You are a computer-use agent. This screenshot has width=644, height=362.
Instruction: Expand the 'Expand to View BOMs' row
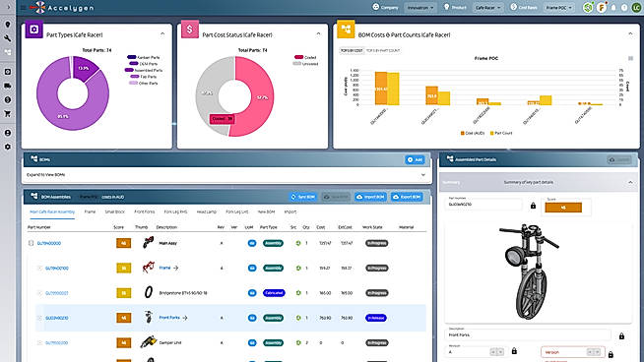tap(226, 175)
